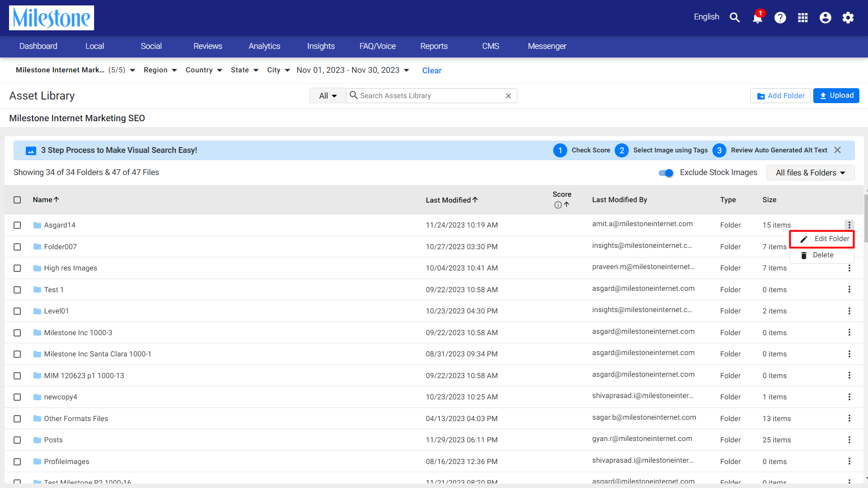Sort by Last Modified column arrow
This screenshot has width=868, height=488.
coord(475,199)
